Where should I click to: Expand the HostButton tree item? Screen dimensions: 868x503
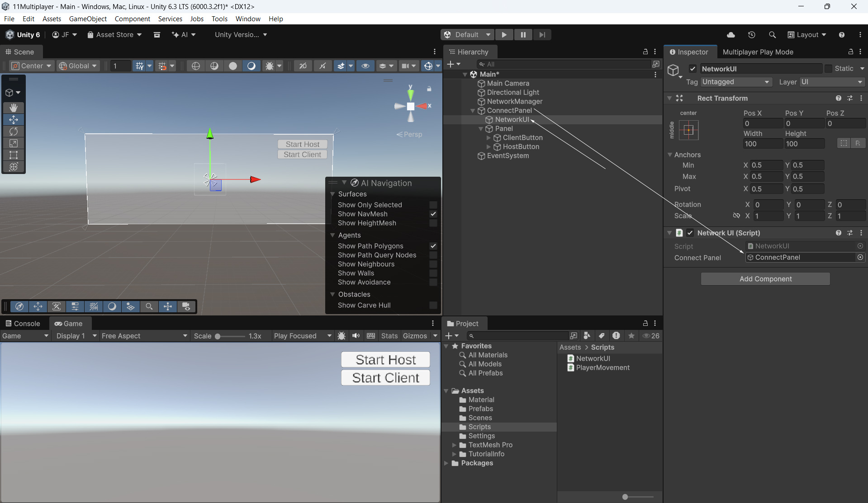tap(489, 147)
